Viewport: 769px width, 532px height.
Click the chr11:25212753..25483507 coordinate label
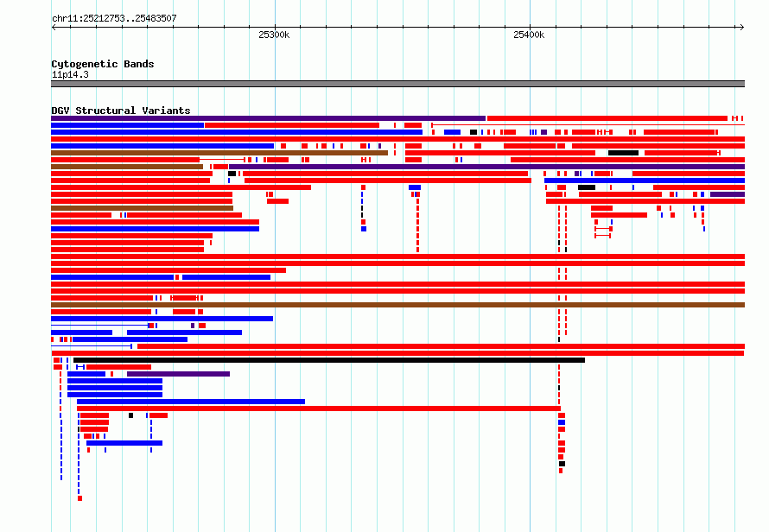pyautogui.click(x=114, y=18)
